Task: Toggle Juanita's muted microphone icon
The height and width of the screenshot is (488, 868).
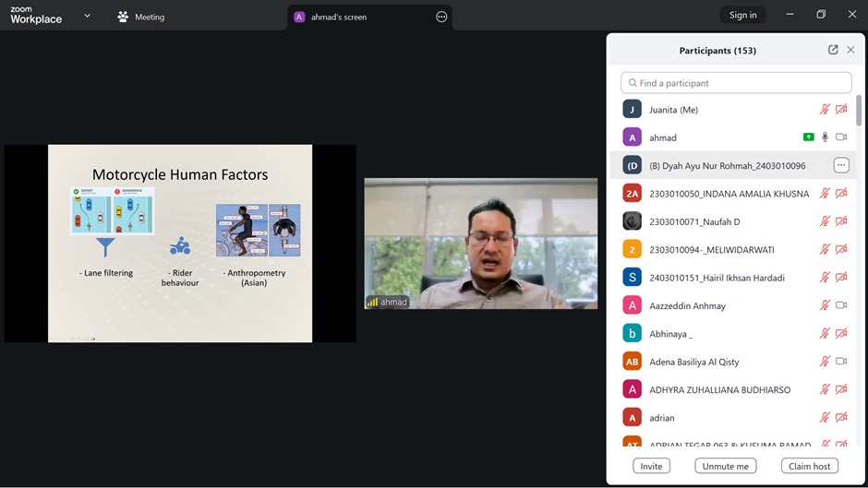Action: click(x=825, y=110)
